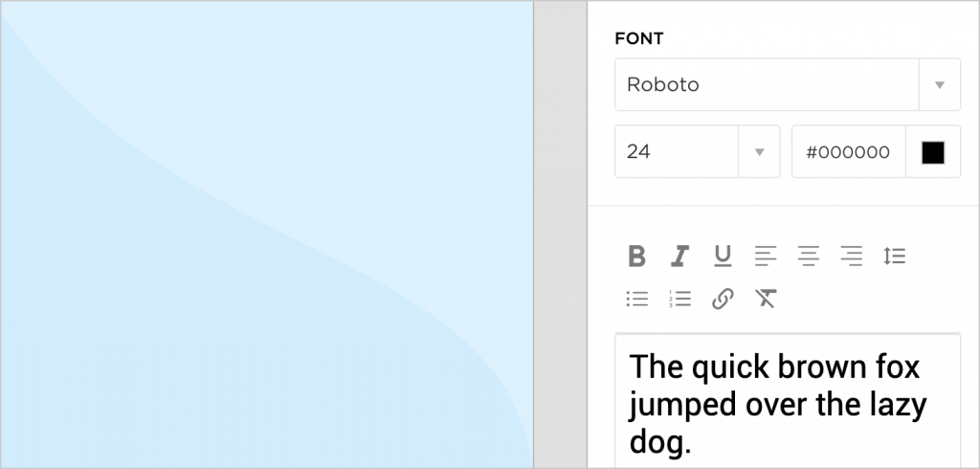
Task: Click into the quick brown fox text area
Action: point(788,401)
